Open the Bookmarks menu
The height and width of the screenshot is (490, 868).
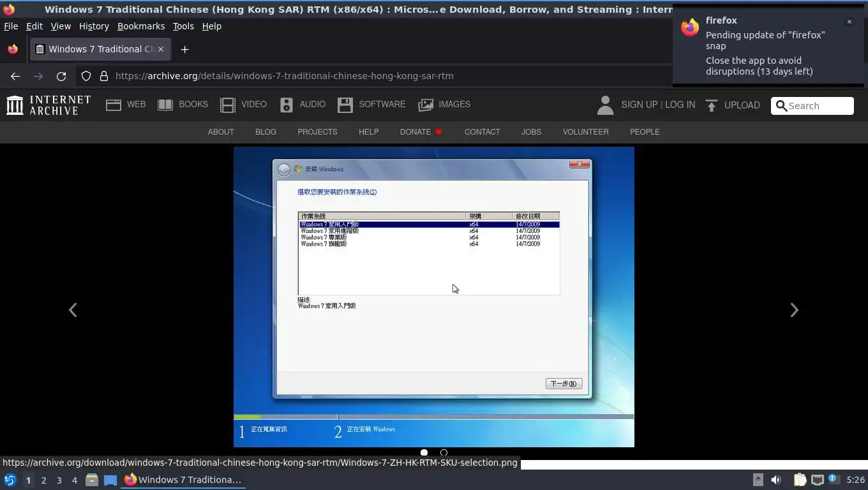click(141, 26)
